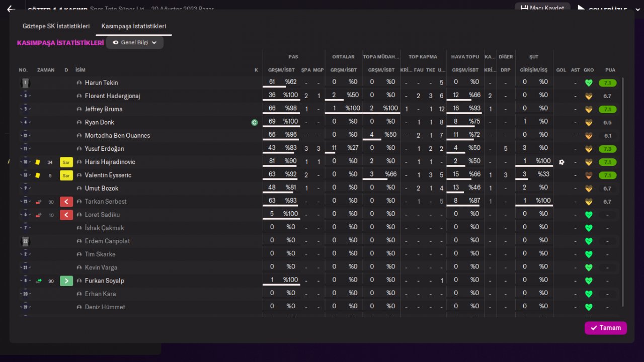Click Mortadha Ben Ouannes's 6.1 rating

(607, 136)
